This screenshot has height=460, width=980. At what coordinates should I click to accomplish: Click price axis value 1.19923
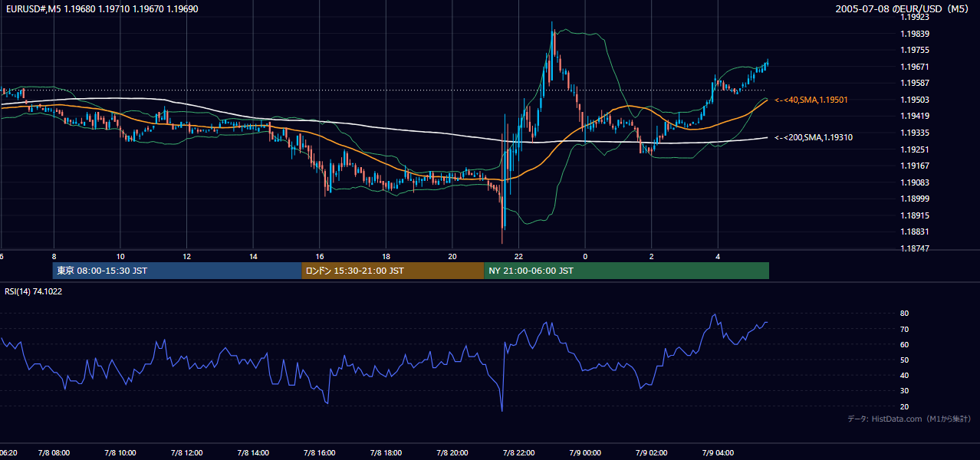915,17
